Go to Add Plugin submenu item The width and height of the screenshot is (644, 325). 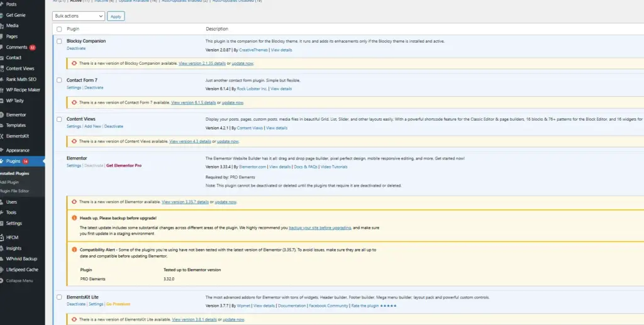[9, 182]
